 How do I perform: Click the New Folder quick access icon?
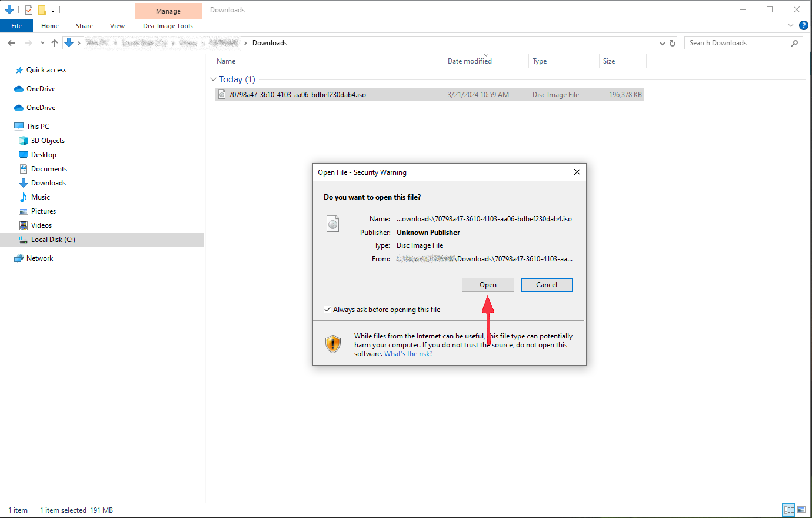point(42,10)
